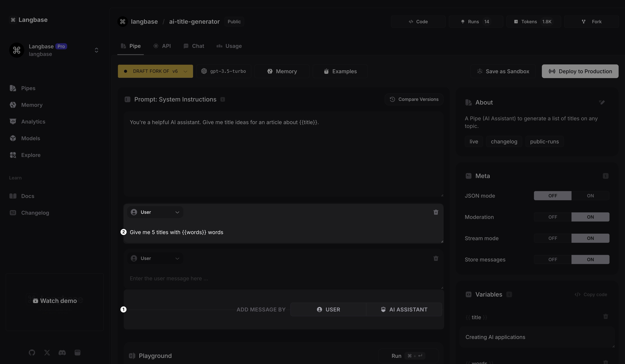The width and height of the screenshot is (625, 364).
Task: Turn JSON mode ON
Action: [590, 196]
